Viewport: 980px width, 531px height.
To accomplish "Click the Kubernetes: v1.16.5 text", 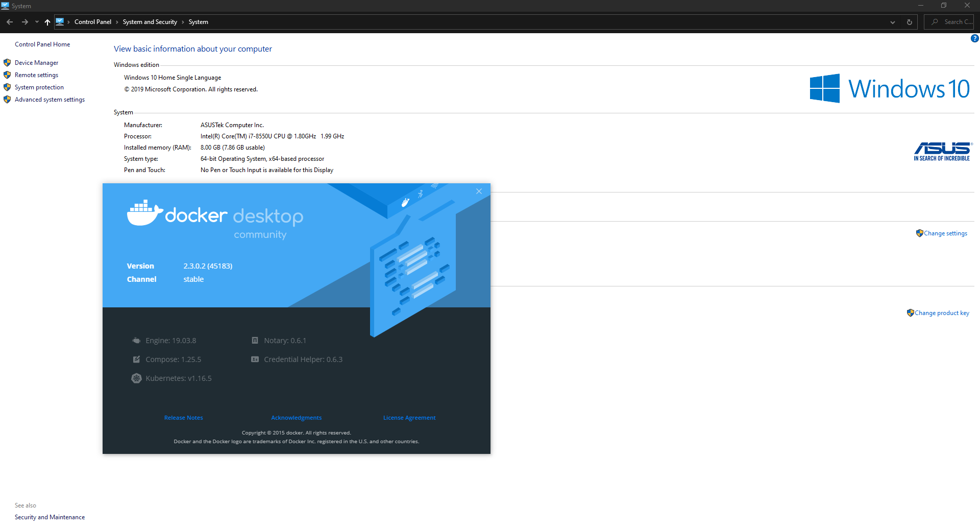I will pos(179,378).
